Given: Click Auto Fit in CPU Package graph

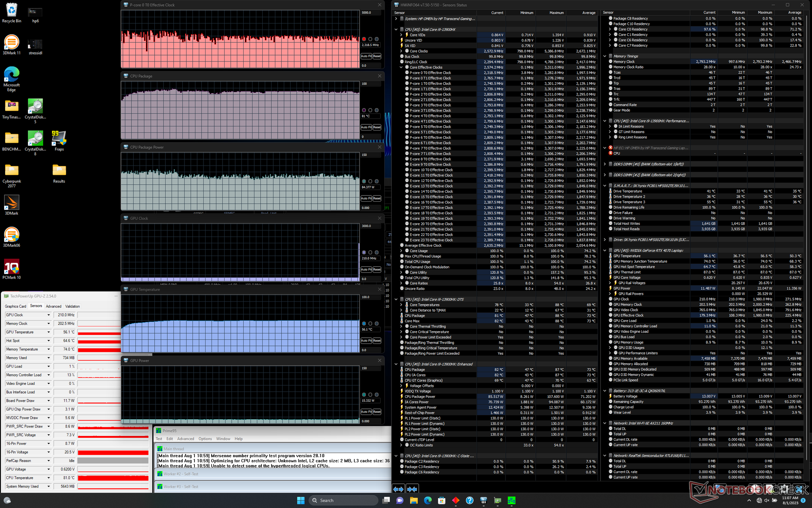Looking at the screenshot, I should (x=366, y=127).
